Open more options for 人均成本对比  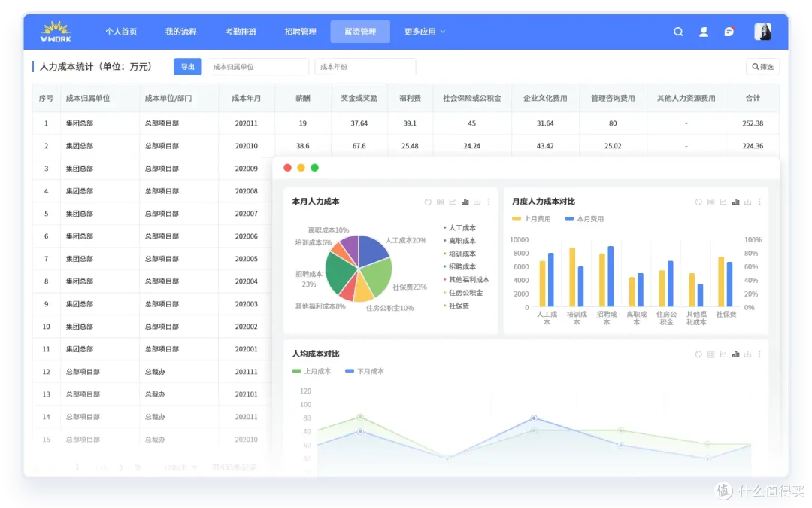pyautogui.click(x=759, y=354)
